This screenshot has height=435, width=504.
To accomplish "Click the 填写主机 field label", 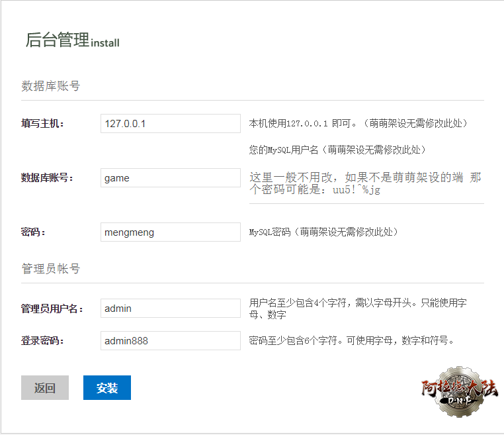I will tap(42, 124).
